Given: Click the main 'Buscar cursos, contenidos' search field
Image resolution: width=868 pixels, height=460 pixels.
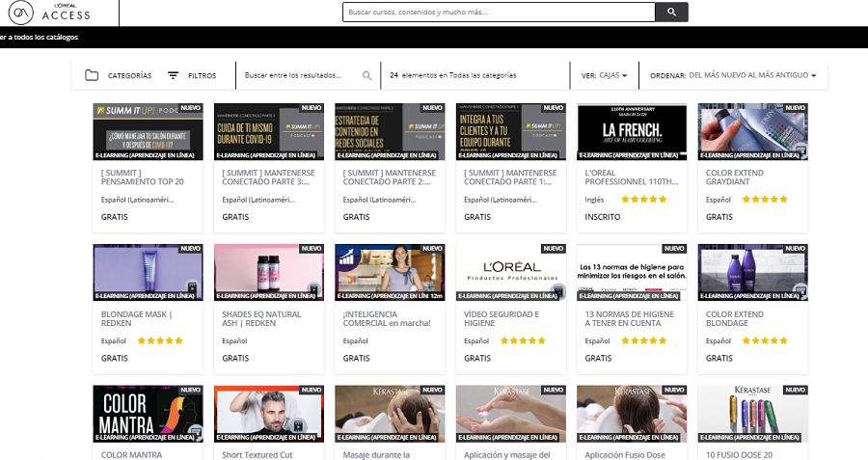Looking at the screenshot, I should (x=499, y=13).
